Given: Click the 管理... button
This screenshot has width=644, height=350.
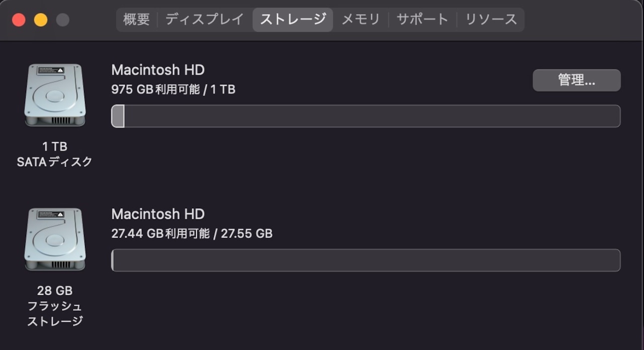Looking at the screenshot, I should tap(577, 80).
